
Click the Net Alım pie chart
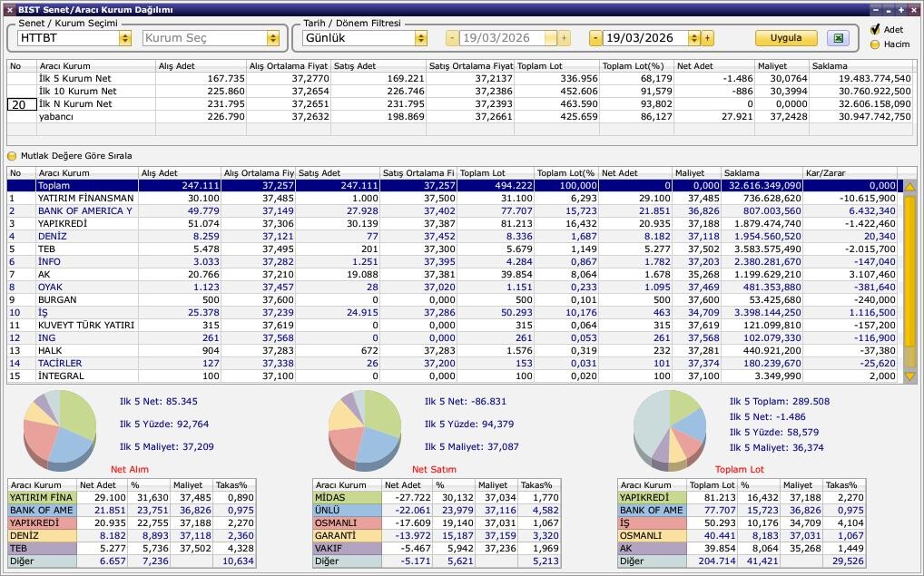60,429
